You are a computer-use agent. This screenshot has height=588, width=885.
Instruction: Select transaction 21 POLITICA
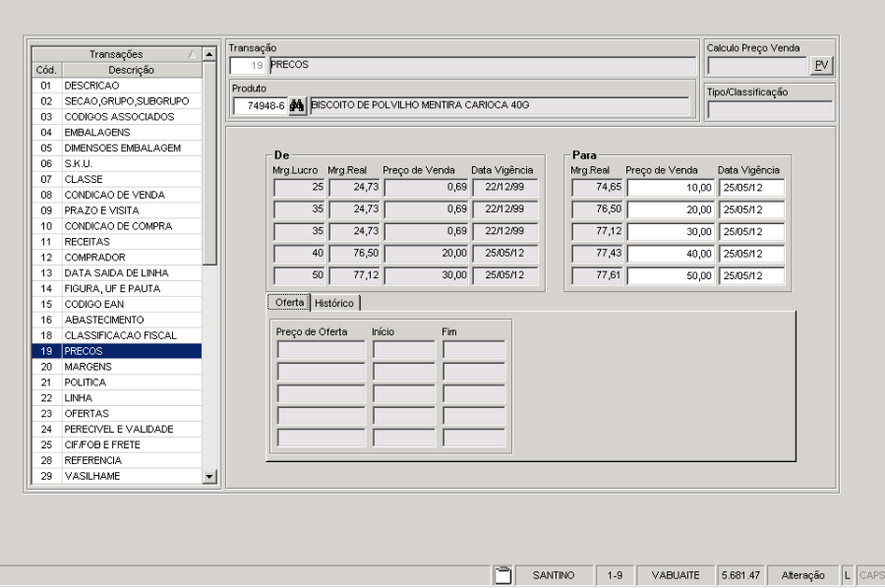coord(117,382)
